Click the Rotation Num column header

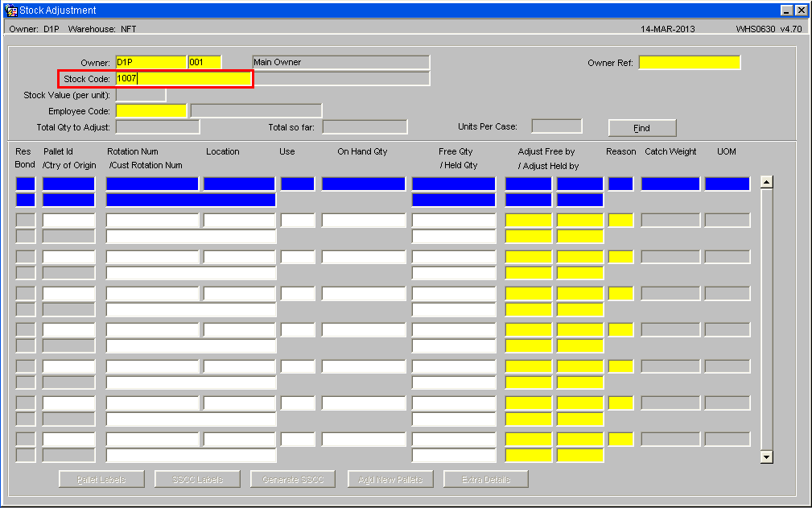(133, 151)
